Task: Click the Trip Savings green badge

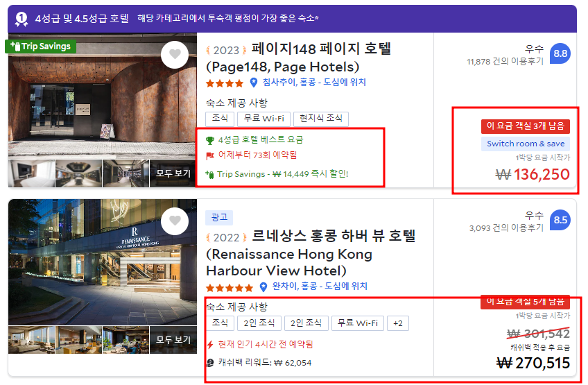Action: tap(41, 46)
